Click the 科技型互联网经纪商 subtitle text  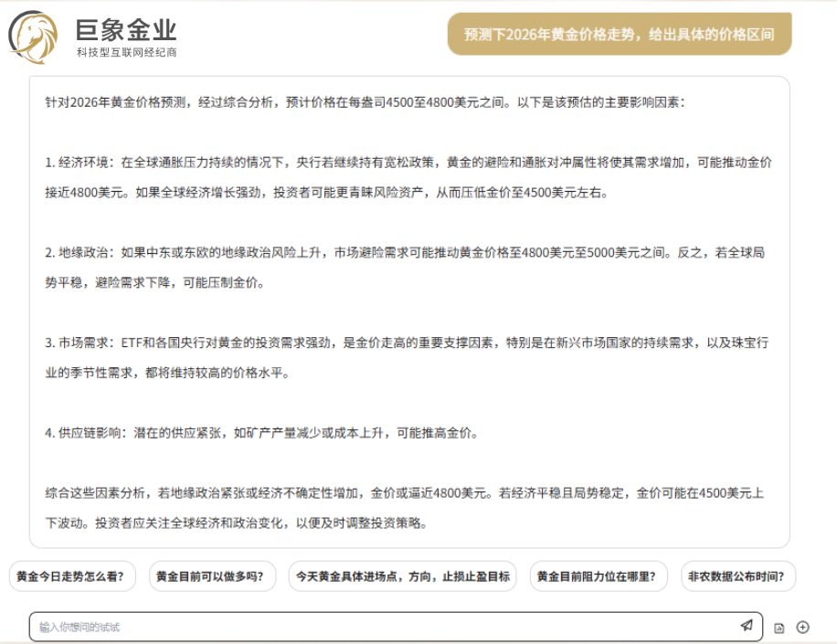point(126,53)
